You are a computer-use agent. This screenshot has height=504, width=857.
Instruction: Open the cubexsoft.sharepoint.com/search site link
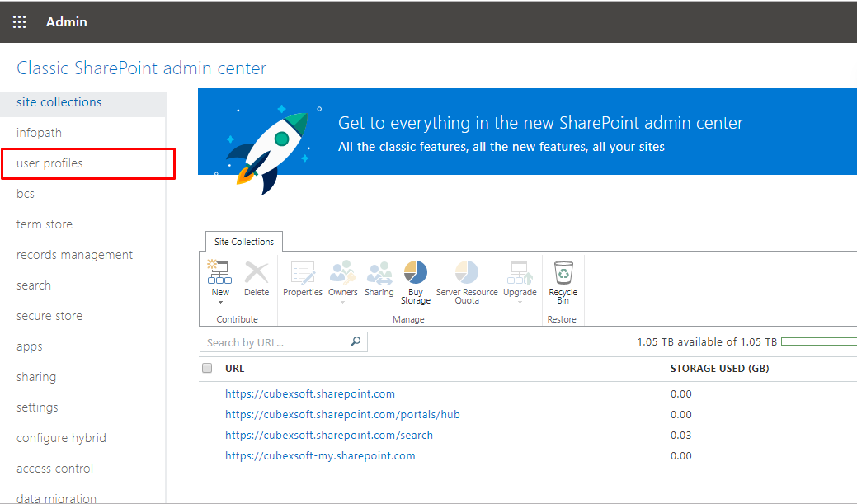pyautogui.click(x=329, y=436)
